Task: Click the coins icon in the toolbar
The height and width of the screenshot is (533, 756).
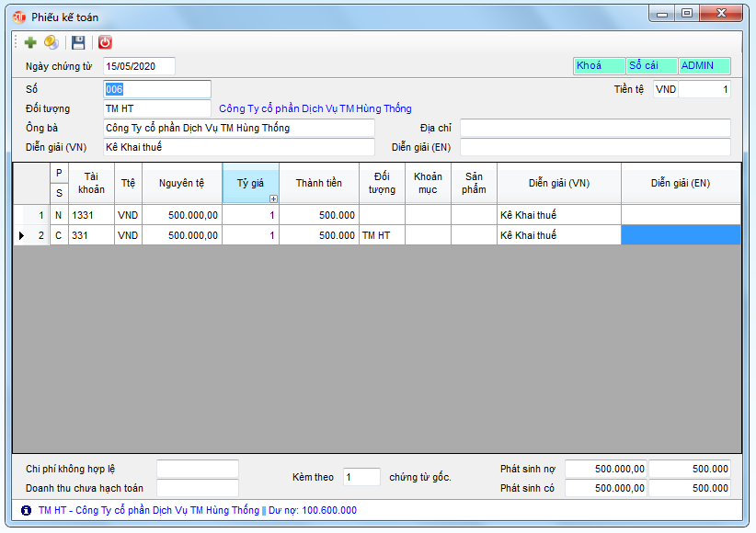Action: pos(52,42)
